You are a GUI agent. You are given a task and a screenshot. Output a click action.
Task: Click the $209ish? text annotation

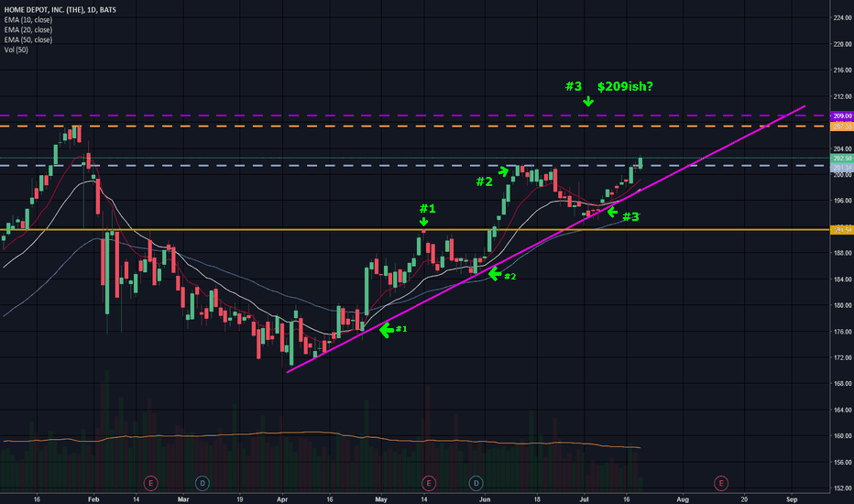625,87
